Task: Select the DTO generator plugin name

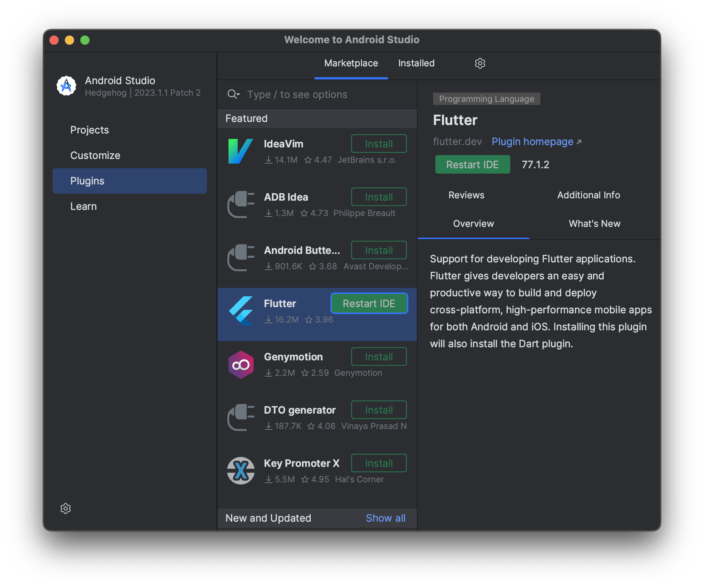Action: point(300,410)
